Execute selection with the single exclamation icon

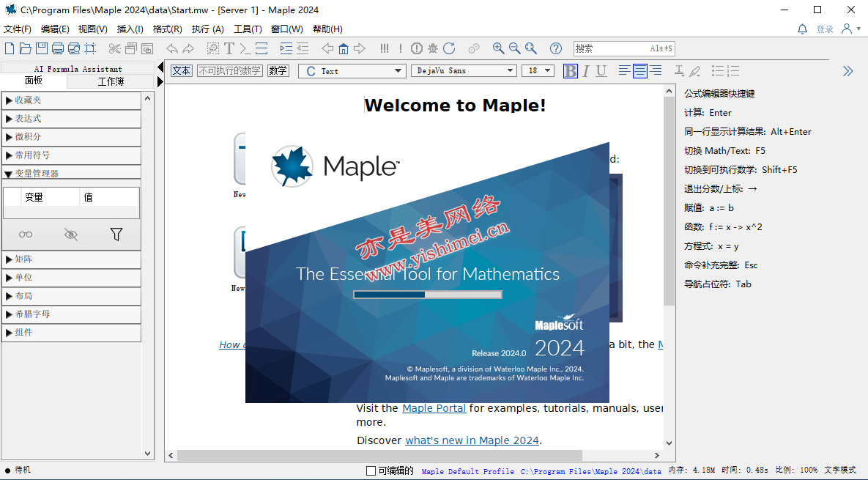point(400,48)
